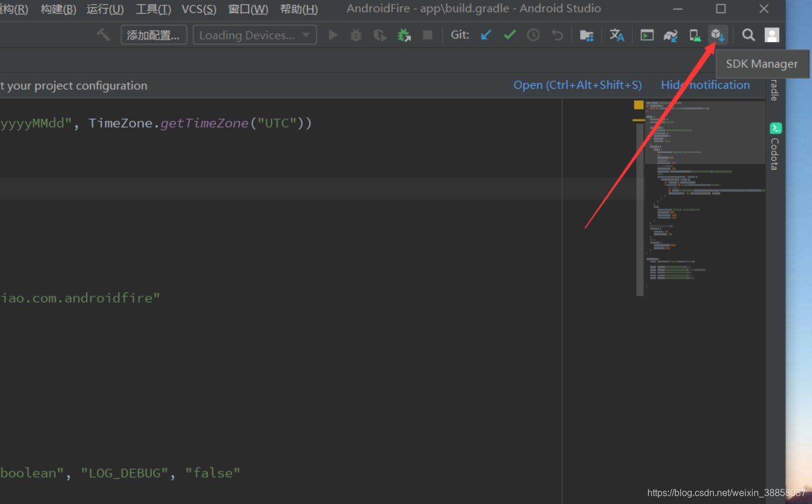Screen dimensions: 812x504
Task: Click the Debug bug icon
Action: pos(356,35)
